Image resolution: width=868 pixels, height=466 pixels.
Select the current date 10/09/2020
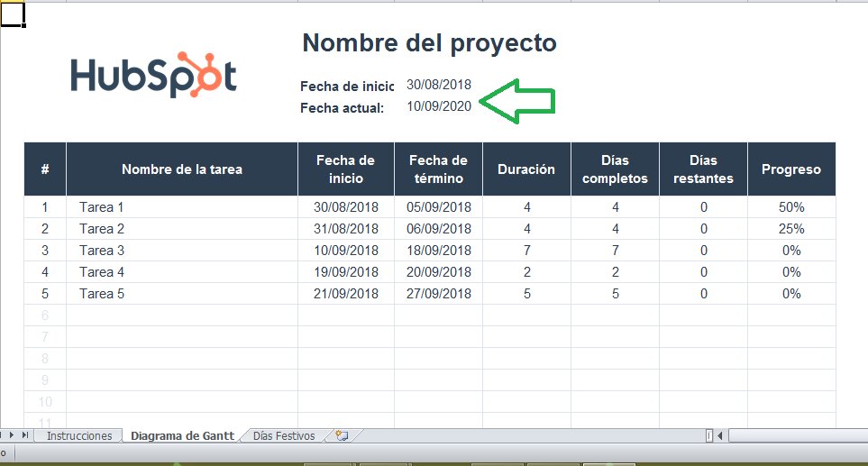coord(438,106)
